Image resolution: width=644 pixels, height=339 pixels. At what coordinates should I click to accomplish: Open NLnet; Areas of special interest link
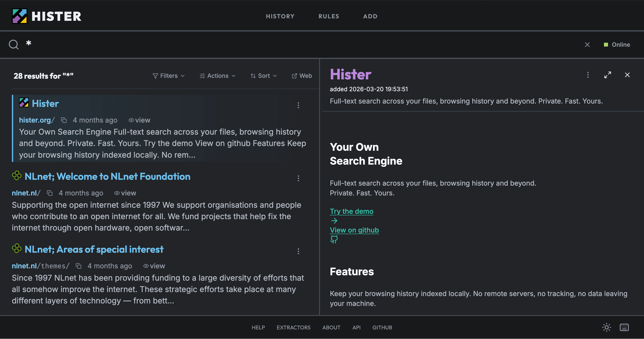(x=94, y=250)
